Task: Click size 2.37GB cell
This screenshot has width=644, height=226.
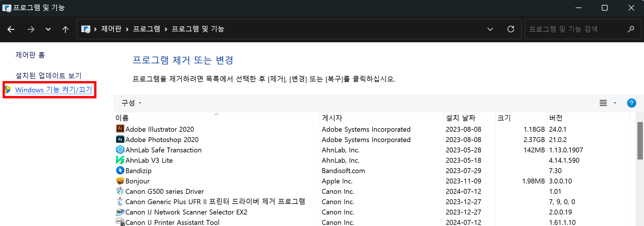Action: point(534,140)
